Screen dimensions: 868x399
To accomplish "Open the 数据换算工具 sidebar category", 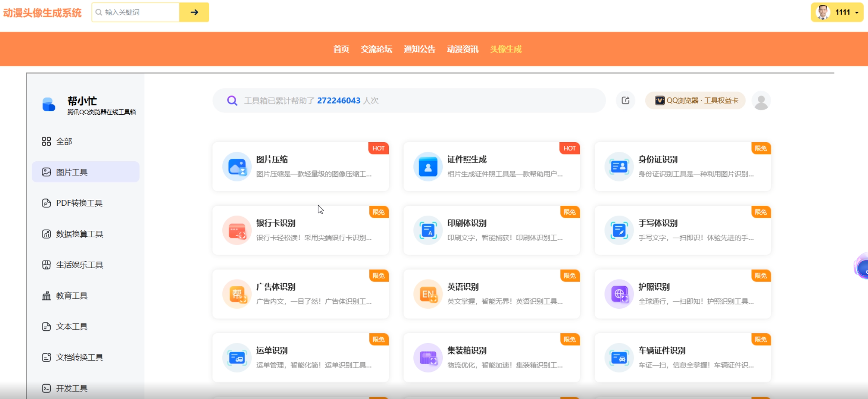I will point(79,234).
